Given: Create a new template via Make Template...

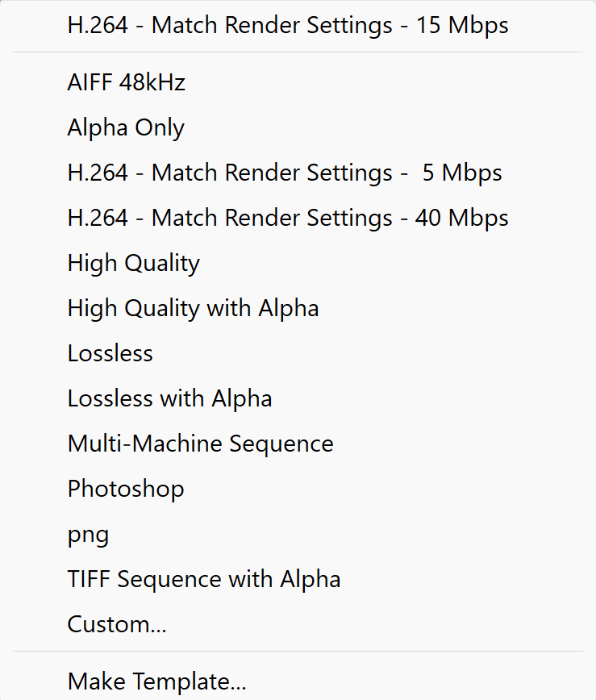Looking at the screenshot, I should (156, 681).
